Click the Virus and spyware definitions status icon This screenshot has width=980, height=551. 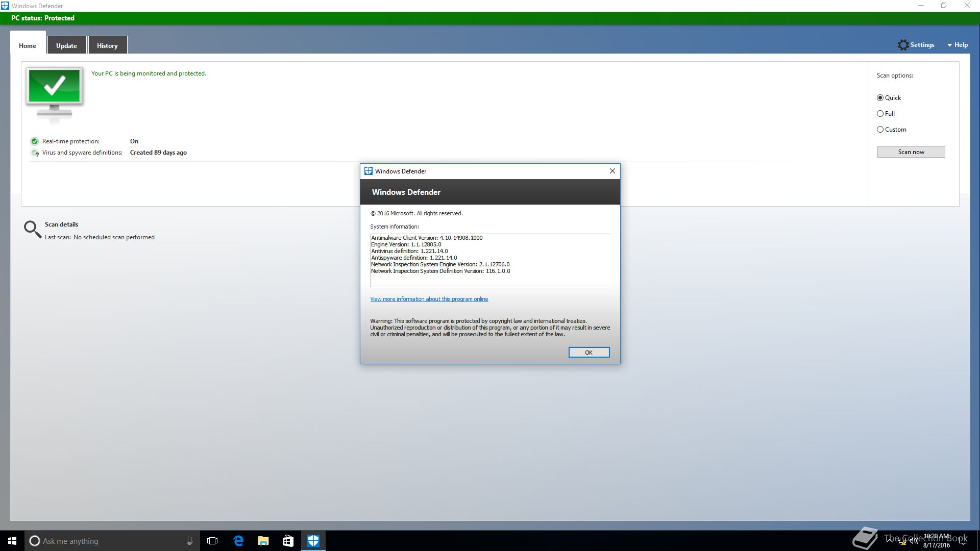(x=35, y=153)
